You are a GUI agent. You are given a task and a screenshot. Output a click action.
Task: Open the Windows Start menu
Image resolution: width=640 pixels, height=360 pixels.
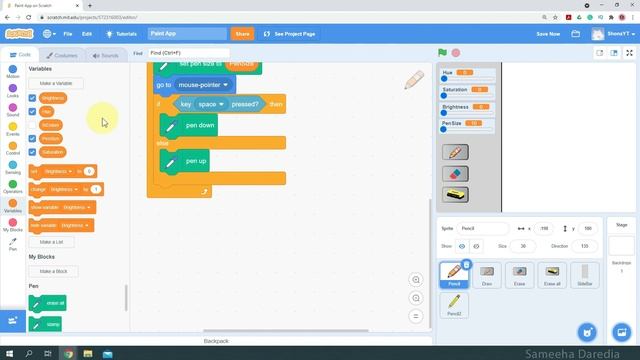pos(9,353)
